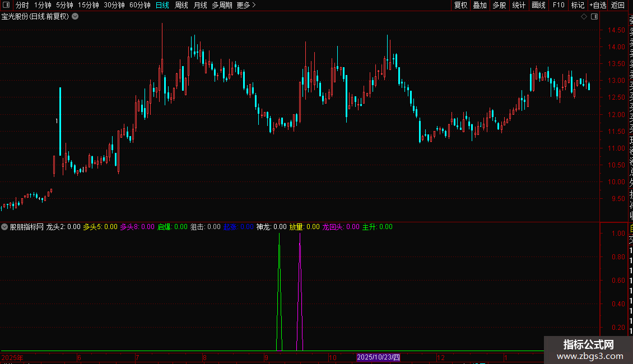
Task: Select the 15分钟 period
Action: coord(89,5)
